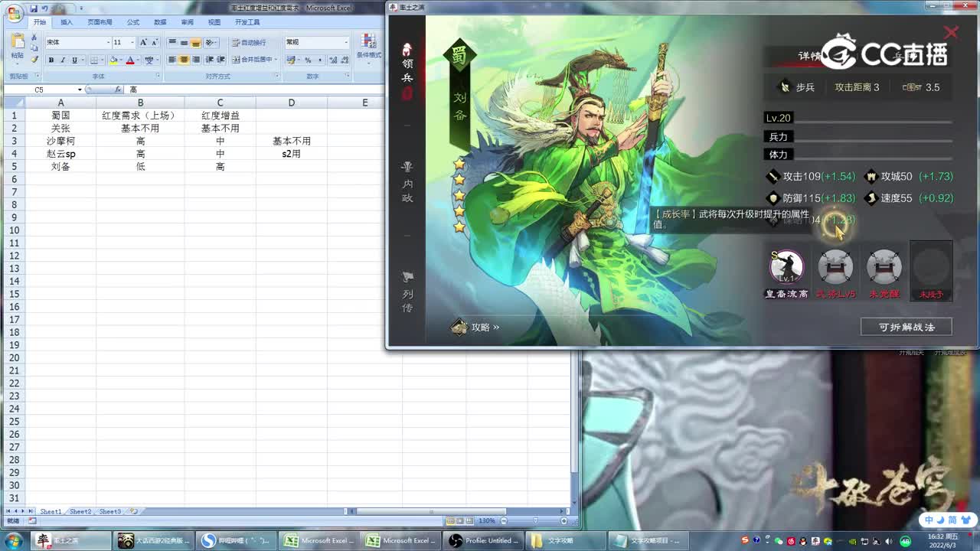Select cell containing 沙摩柯
The height and width of the screenshot is (551, 980).
[x=60, y=141]
